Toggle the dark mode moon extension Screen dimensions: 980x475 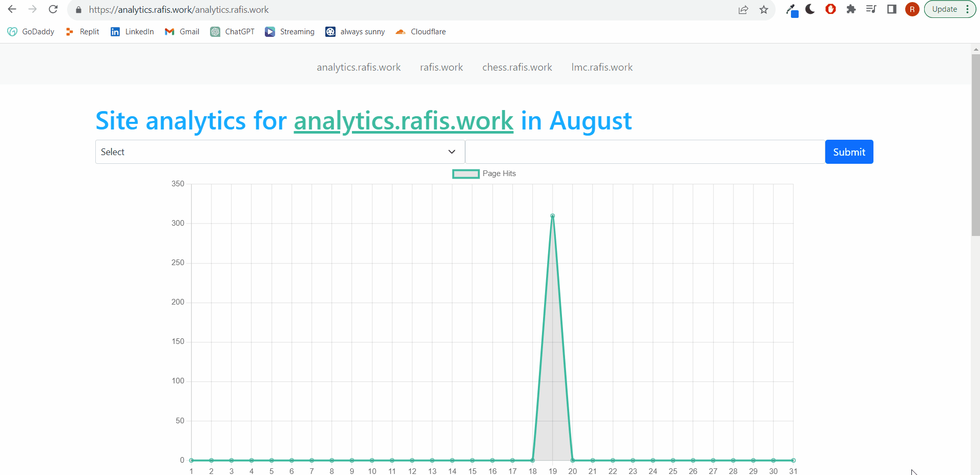point(810,9)
